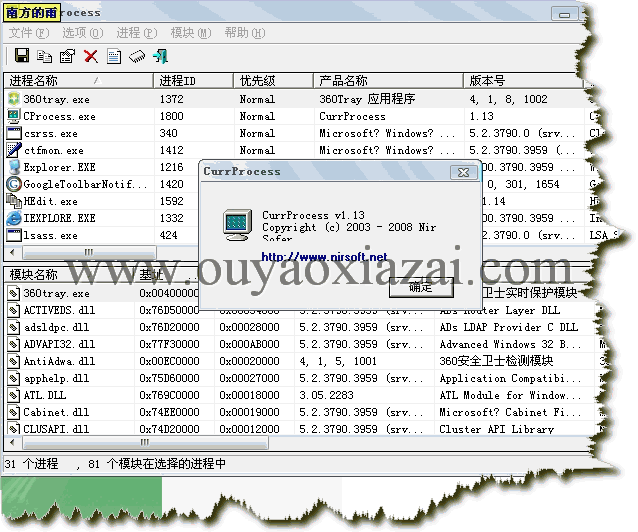Select the GoogleToolbarNotif process icon

click(14, 184)
